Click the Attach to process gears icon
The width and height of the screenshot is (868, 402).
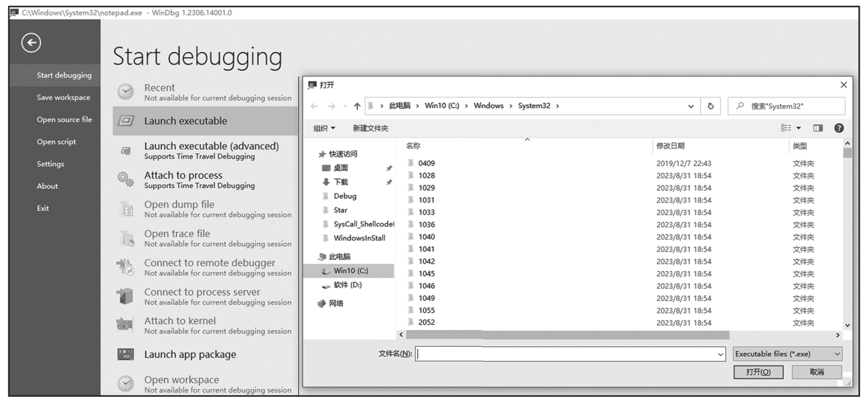coord(126,180)
